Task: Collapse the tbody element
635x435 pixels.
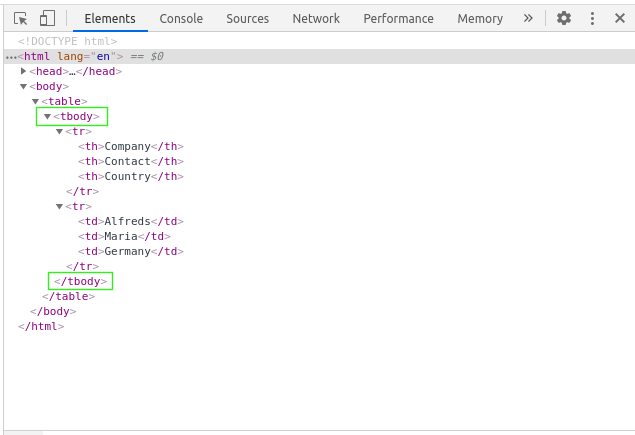Action: point(47,116)
